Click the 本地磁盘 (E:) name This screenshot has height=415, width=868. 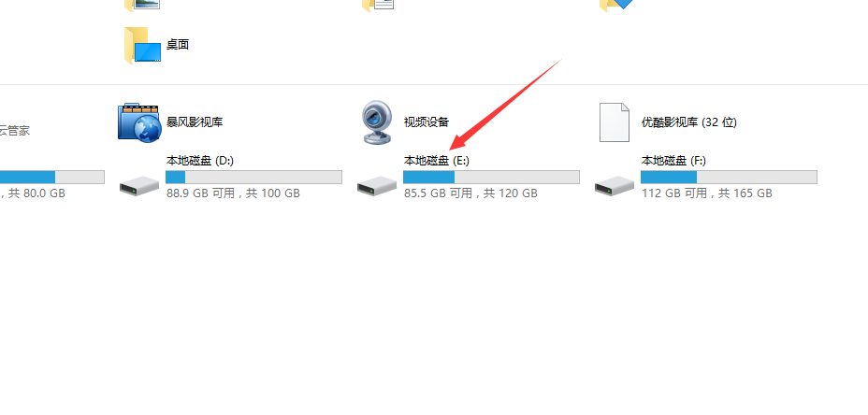coord(437,161)
